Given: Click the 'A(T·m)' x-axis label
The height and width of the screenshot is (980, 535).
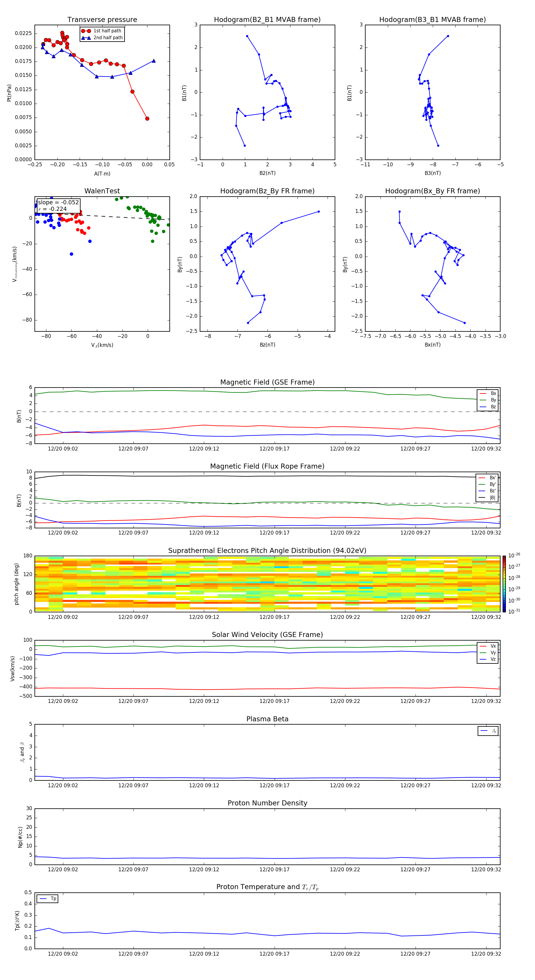Looking at the screenshot, I should (102, 173).
